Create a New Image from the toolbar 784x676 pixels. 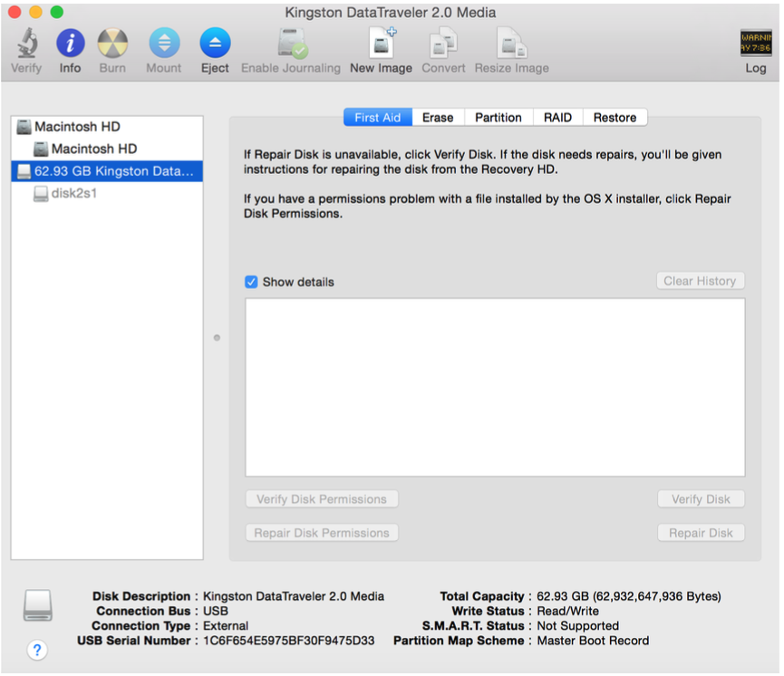coord(382,43)
